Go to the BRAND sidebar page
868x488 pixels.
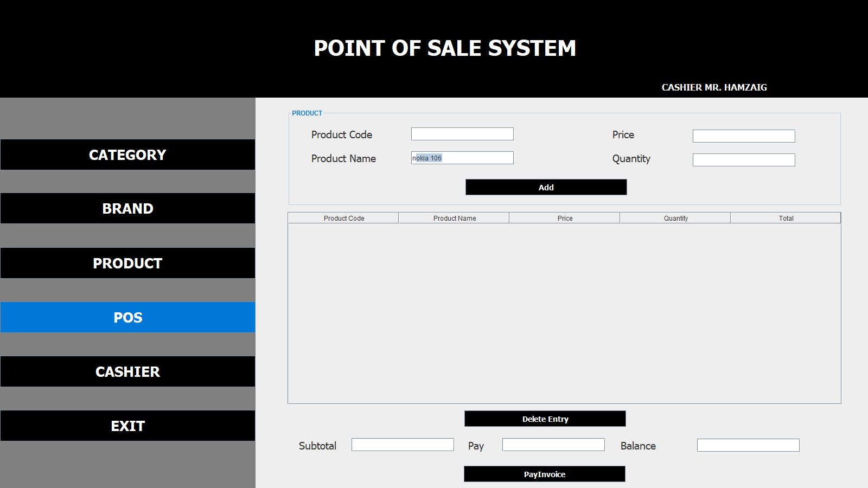[127, 208]
